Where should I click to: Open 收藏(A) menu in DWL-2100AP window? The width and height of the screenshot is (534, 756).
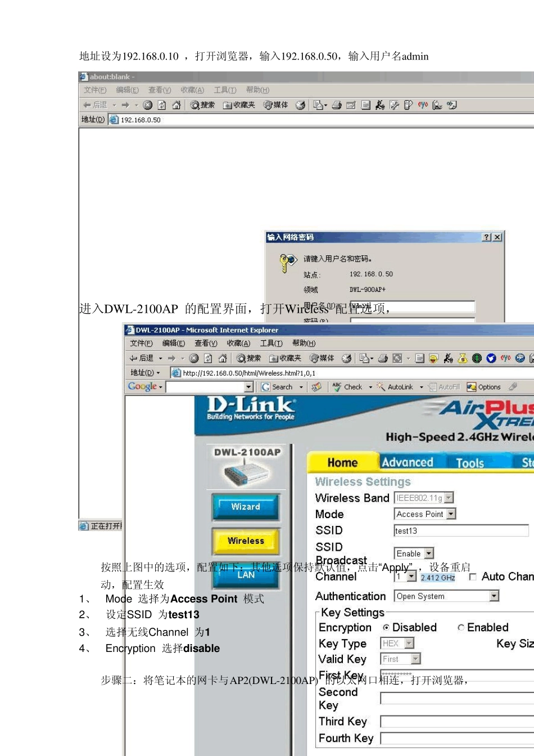coord(238,343)
